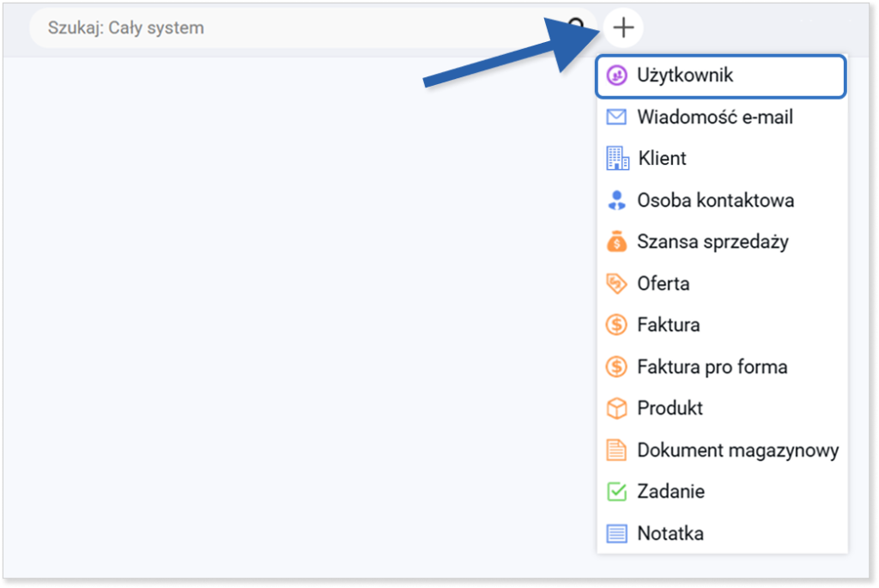The image size is (879, 588).
Task: Click the building icon next to Klient
Action: 617,158
